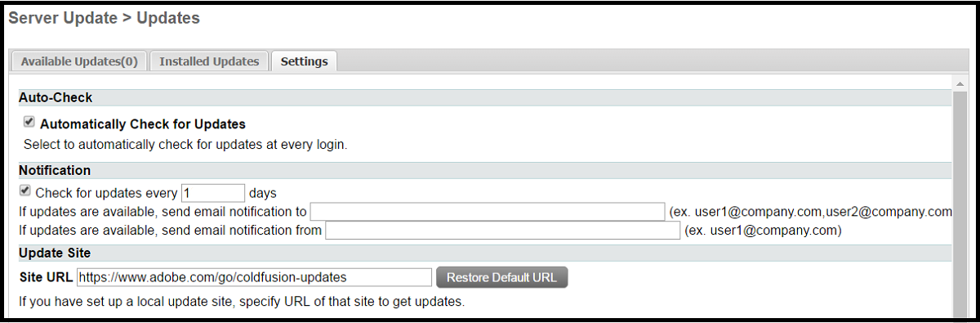This screenshot has height=323, width=980.
Task: Uncheck the 'Check for updates every' checkbox
Action: (x=25, y=191)
